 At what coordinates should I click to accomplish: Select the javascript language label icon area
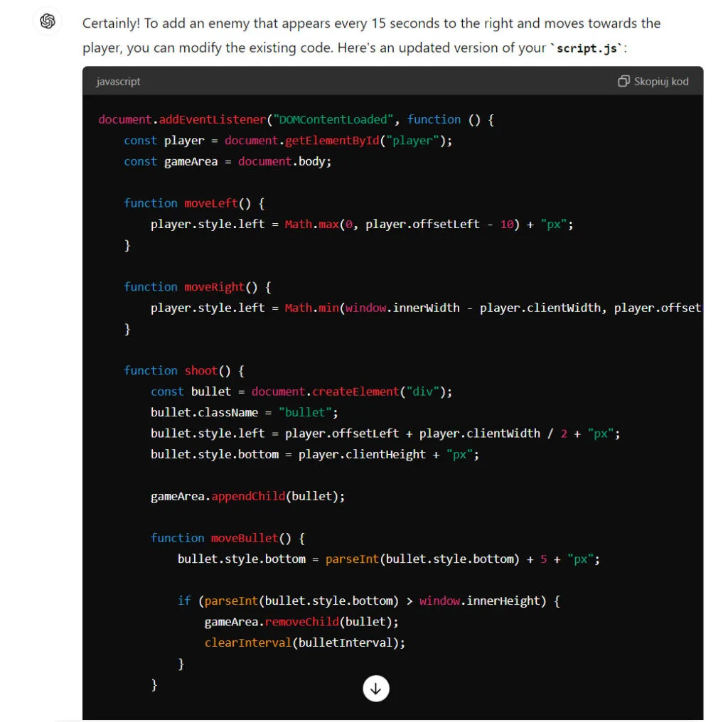(x=118, y=81)
